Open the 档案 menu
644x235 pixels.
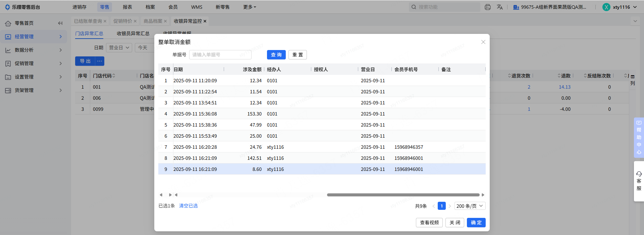[x=150, y=7]
